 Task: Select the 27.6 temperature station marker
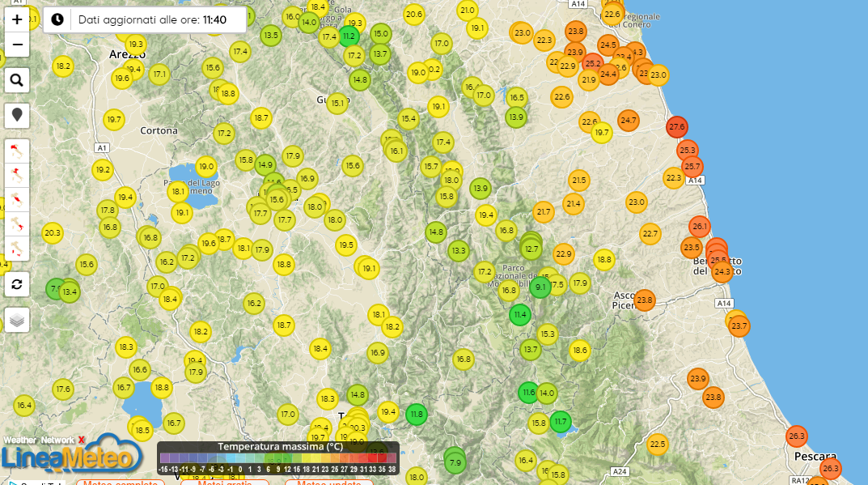point(677,127)
